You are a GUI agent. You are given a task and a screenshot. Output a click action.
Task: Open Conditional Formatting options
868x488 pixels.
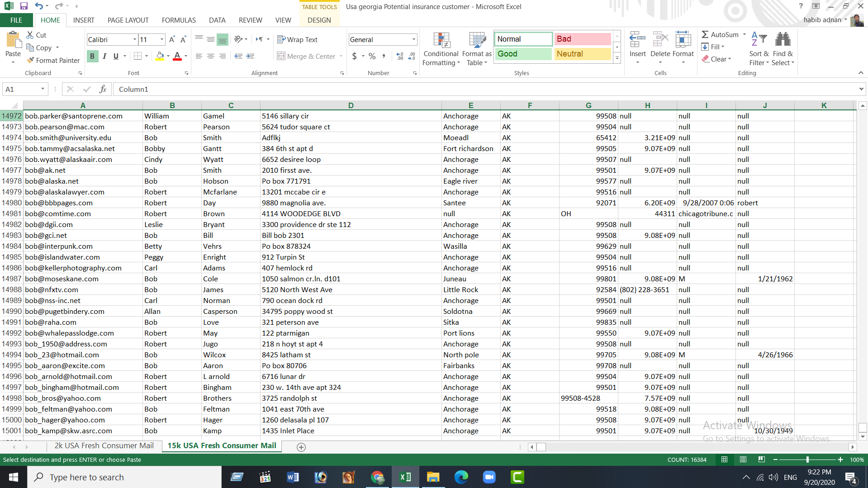coord(441,49)
